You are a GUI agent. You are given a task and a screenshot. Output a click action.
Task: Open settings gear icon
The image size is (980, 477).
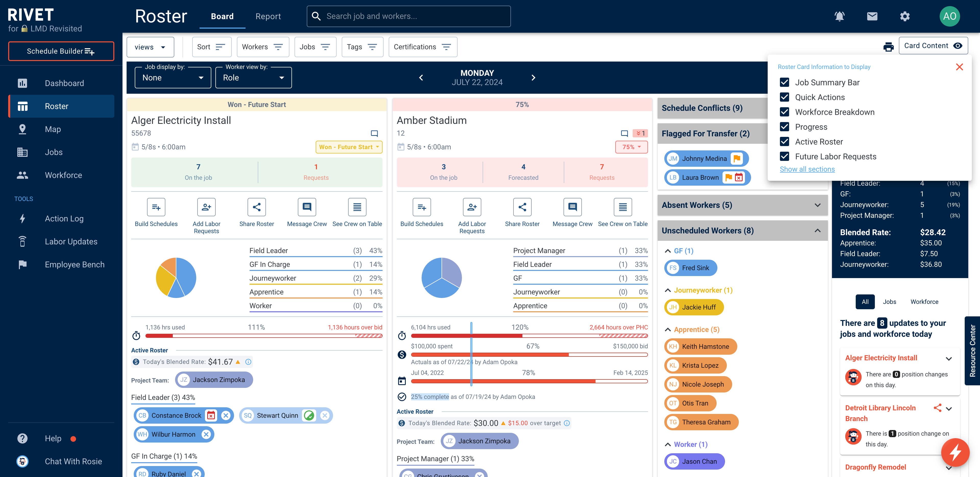click(x=905, y=16)
